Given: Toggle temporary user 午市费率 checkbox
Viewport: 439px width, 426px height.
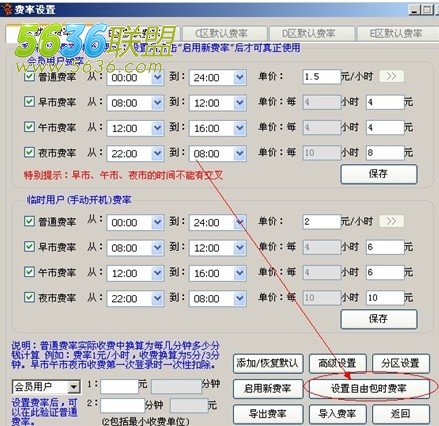Looking at the screenshot, I should tap(29, 272).
